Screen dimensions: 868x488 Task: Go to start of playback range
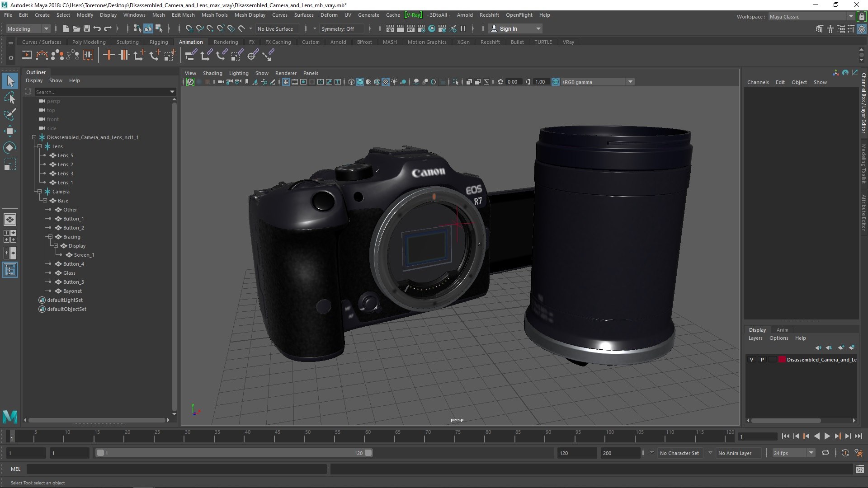(x=786, y=436)
